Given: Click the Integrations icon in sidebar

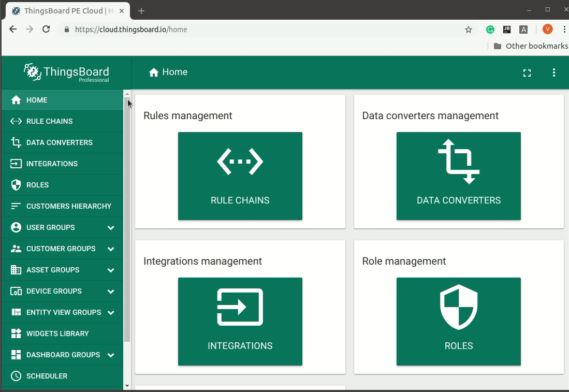Looking at the screenshot, I should pyautogui.click(x=16, y=164).
